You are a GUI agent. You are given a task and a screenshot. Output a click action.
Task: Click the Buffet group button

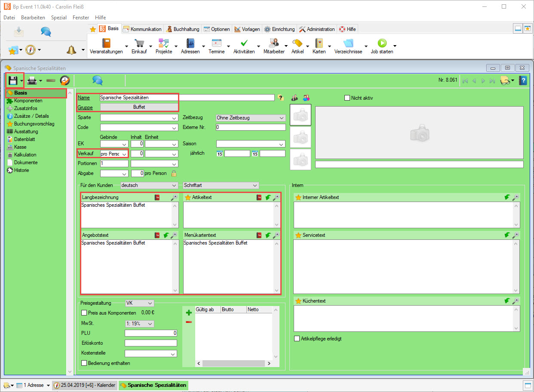(x=139, y=107)
